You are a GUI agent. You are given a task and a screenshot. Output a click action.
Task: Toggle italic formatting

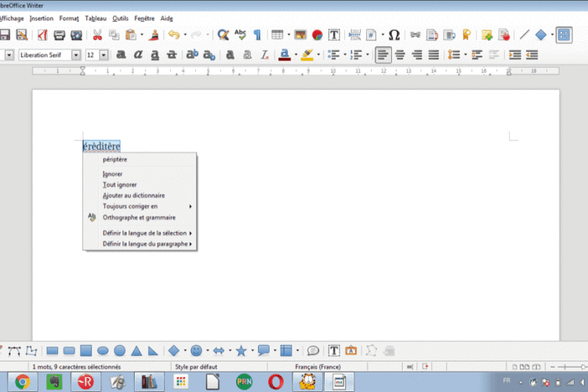point(138,55)
